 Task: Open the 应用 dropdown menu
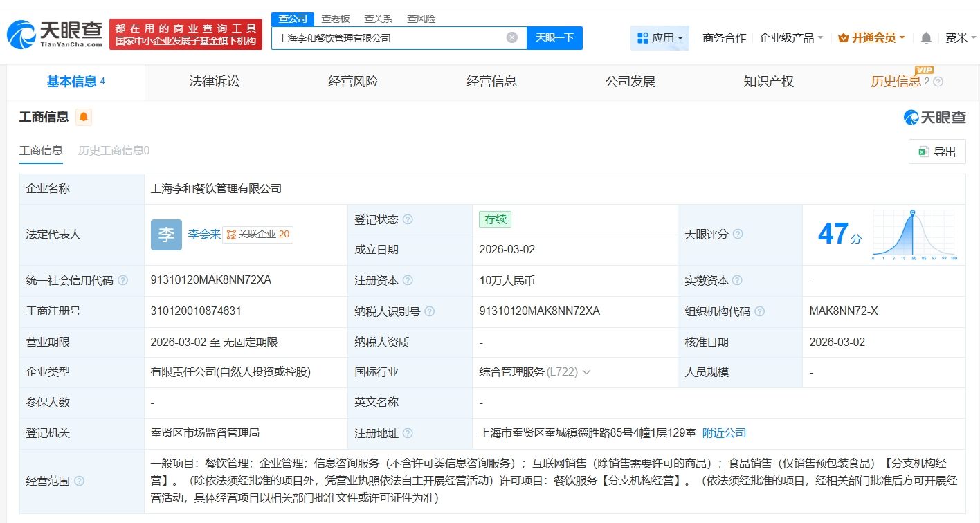tap(660, 38)
